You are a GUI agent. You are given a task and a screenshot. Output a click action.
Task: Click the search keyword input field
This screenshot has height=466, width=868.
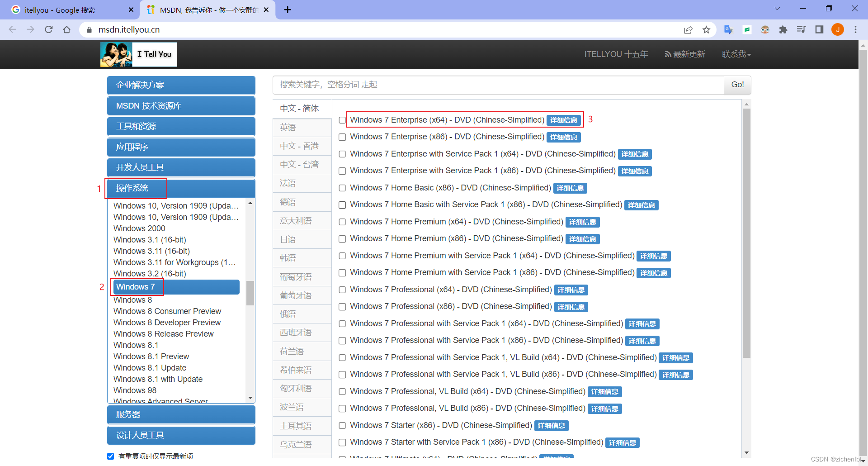click(x=498, y=85)
